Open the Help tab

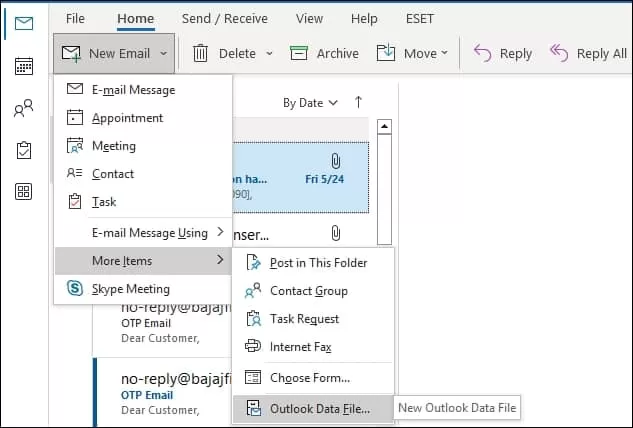tap(364, 19)
